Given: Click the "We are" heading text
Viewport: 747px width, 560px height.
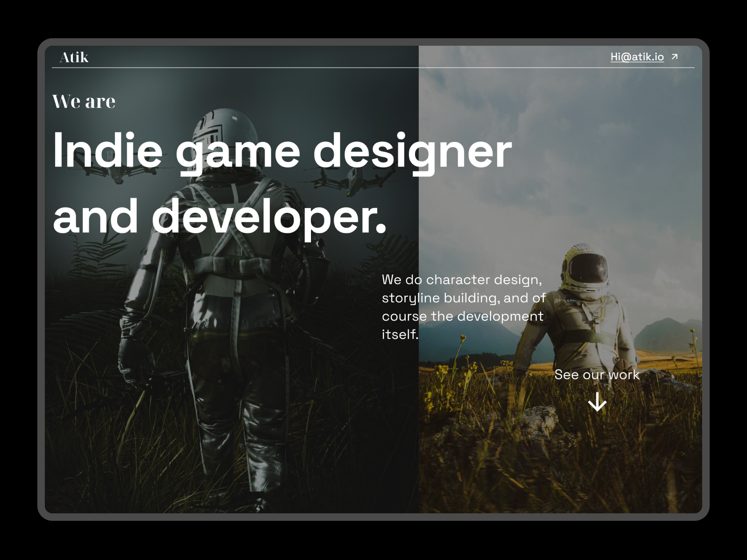Looking at the screenshot, I should 84,101.
